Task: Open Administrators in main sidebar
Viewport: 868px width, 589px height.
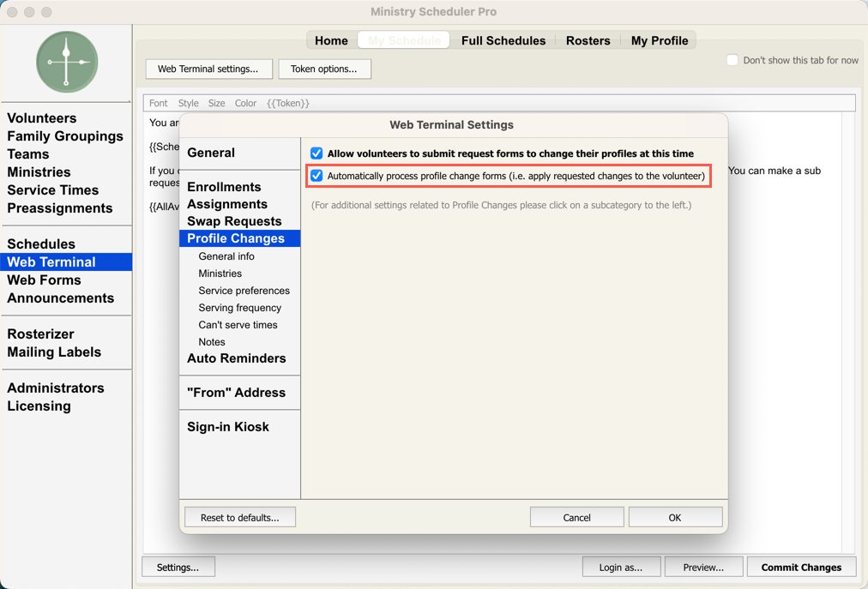Action: [66, 388]
